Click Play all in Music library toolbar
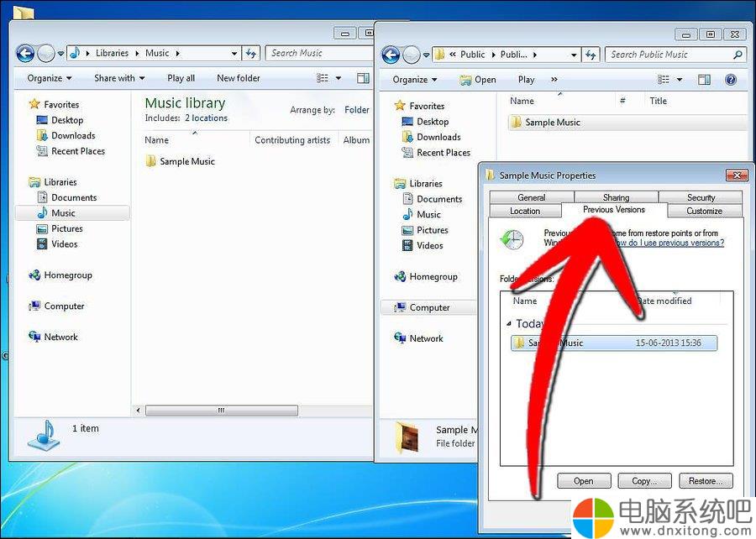 tap(181, 78)
